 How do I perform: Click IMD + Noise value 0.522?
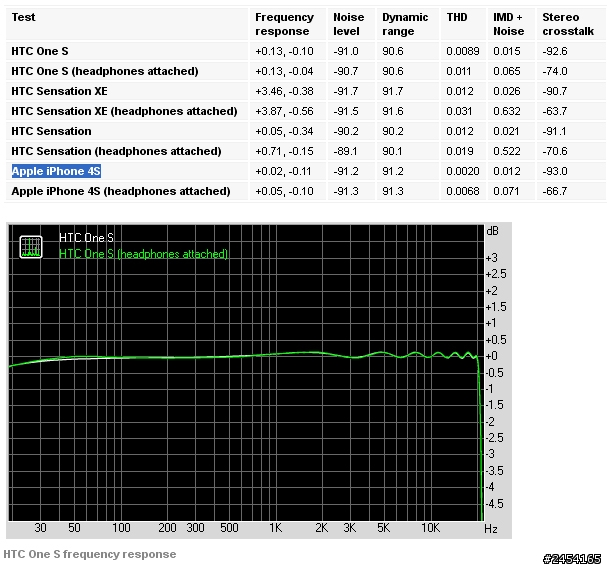coord(507,151)
